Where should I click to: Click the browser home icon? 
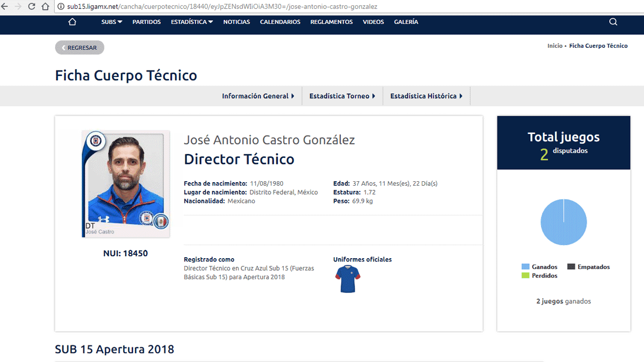tap(45, 6)
